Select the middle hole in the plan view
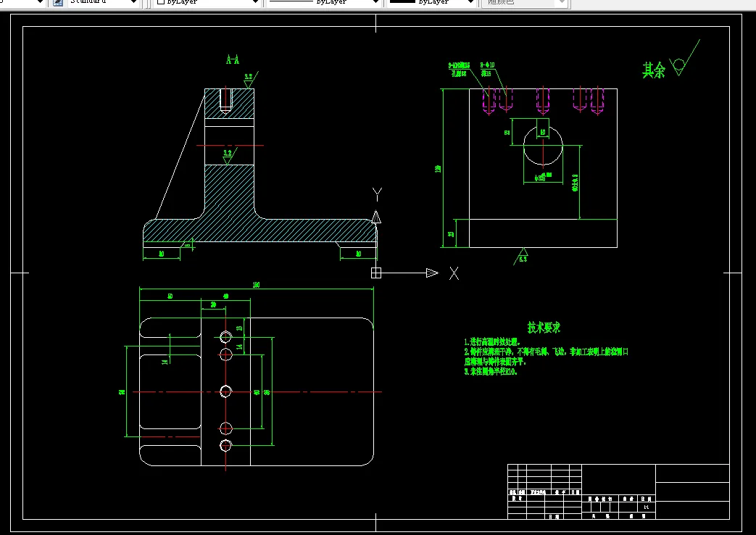 click(225, 391)
